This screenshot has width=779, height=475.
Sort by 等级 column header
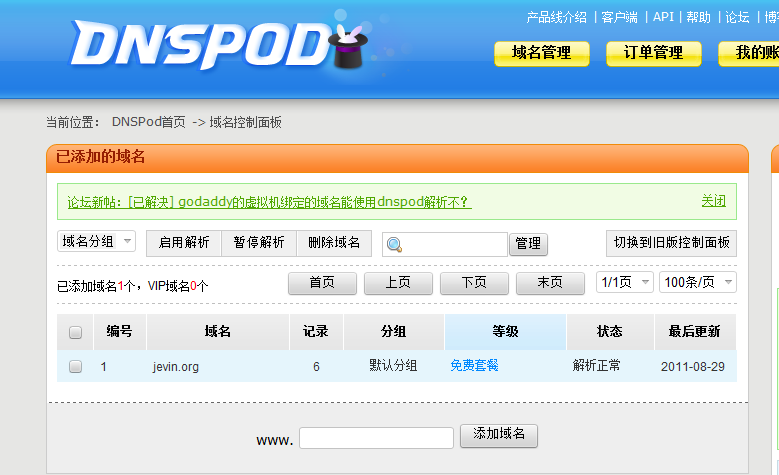coord(505,331)
